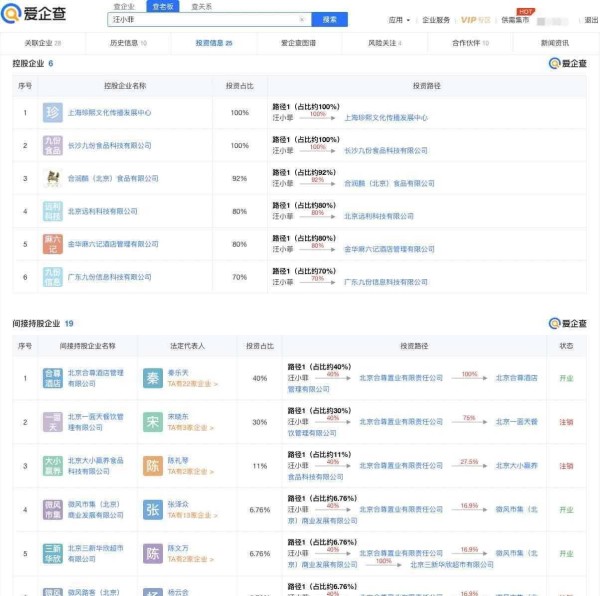Open 企业服务 in the header
The height and width of the screenshot is (596, 600).
[436, 20]
